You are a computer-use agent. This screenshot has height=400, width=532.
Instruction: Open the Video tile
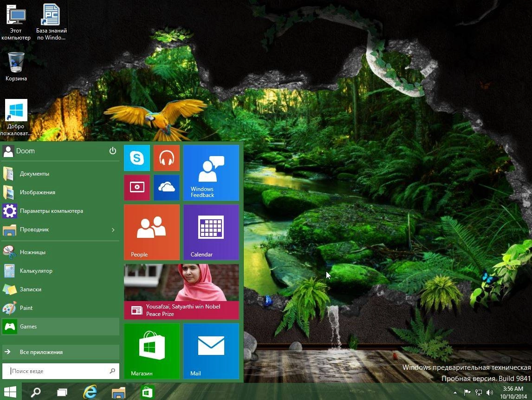pos(137,187)
